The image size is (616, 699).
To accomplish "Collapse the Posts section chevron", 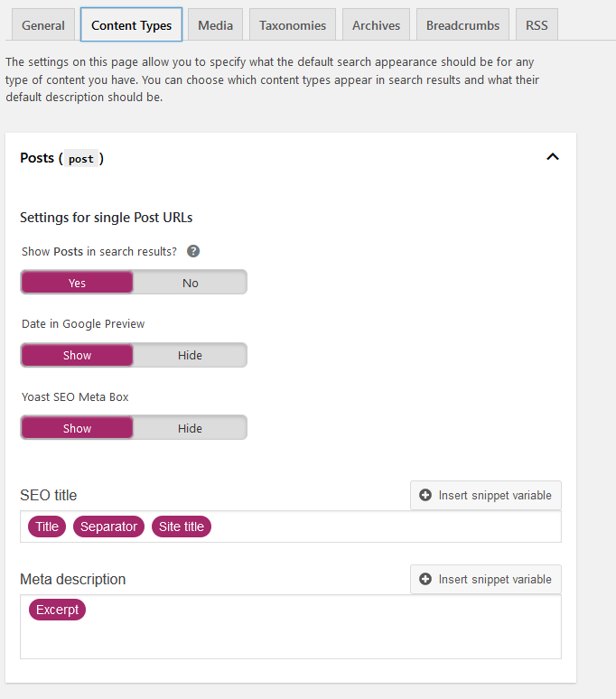I will point(553,157).
